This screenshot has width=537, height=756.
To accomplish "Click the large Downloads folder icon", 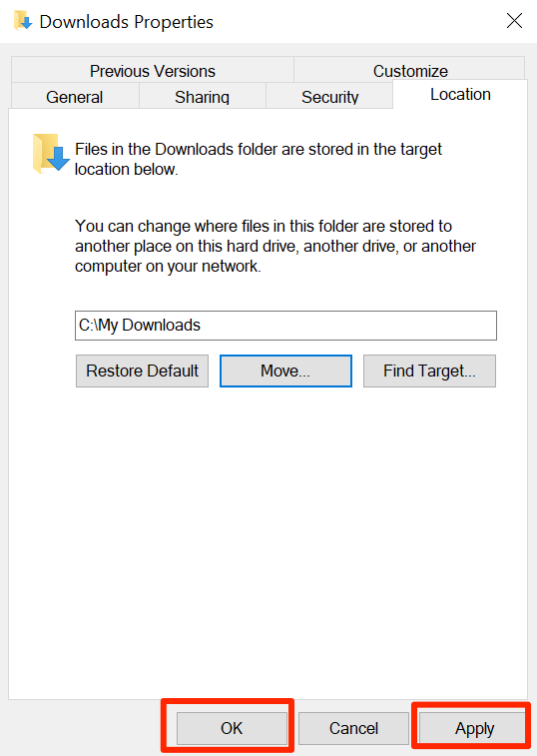I will (51, 154).
